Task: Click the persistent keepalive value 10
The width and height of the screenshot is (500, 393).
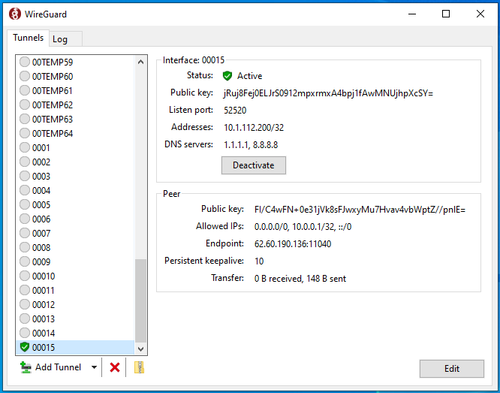Action: [259, 261]
